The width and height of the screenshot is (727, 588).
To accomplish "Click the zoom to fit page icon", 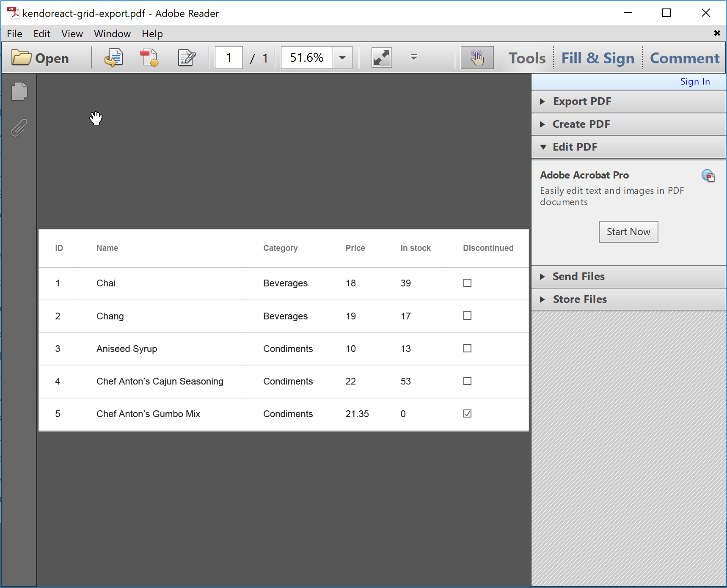I will [380, 58].
